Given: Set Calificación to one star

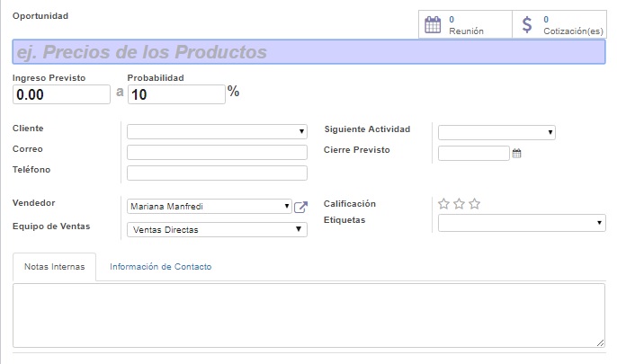Looking at the screenshot, I should 443,204.
